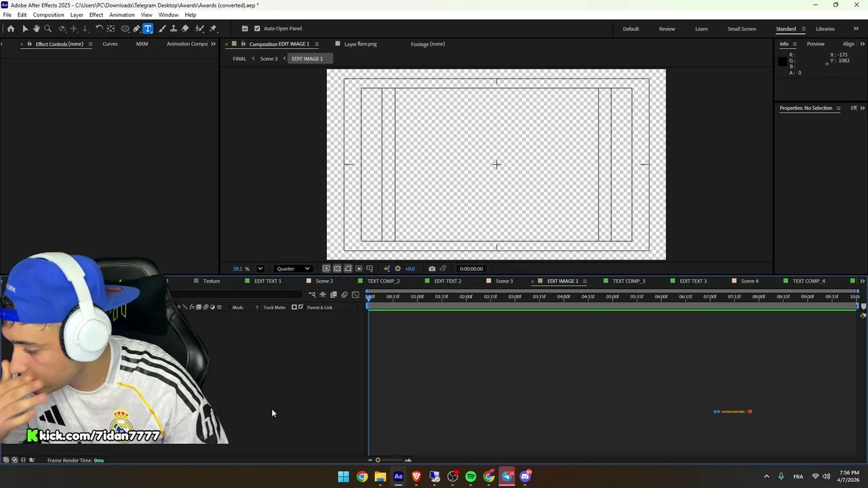Open Properties panel menu
This screenshot has height=488, width=868.
pyautogui.click(x=838, y=108)
